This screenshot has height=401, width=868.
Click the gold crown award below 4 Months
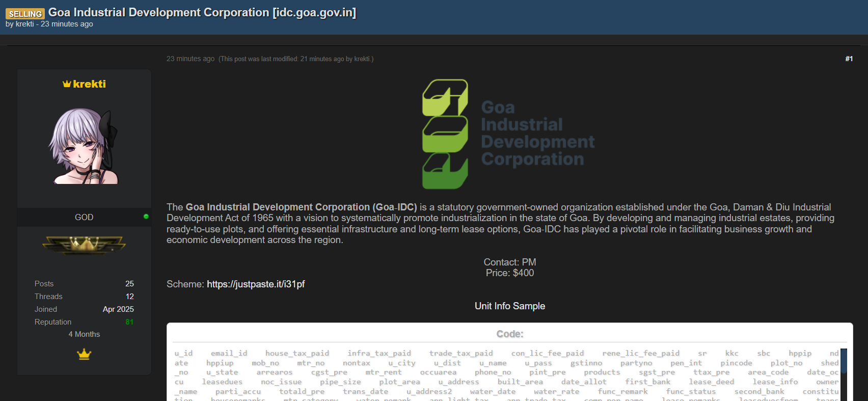point(84,354)
